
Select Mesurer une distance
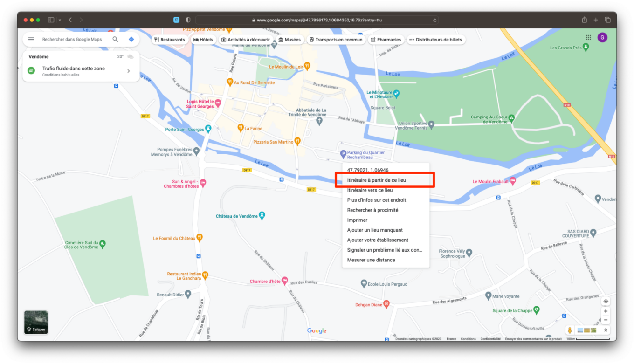click(x=385, y=260)
